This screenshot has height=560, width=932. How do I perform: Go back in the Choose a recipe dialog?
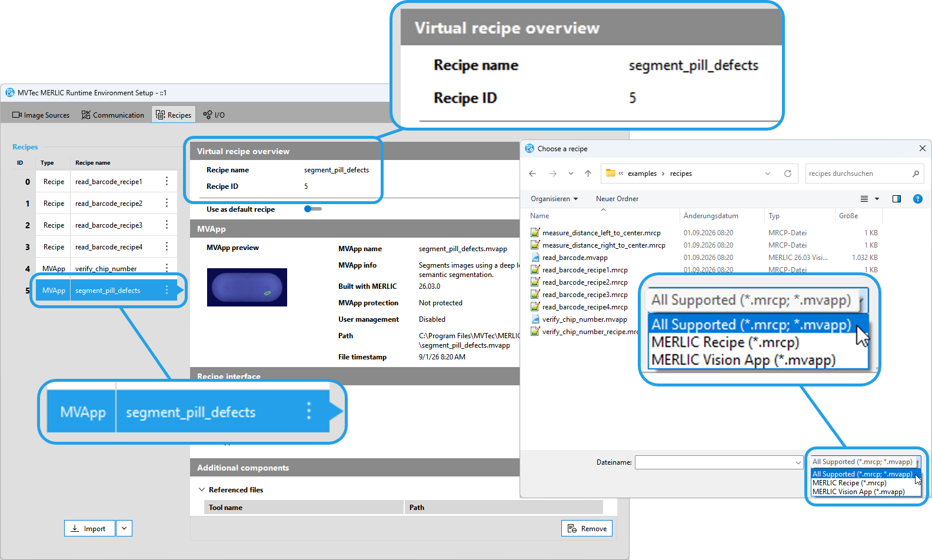532,174
